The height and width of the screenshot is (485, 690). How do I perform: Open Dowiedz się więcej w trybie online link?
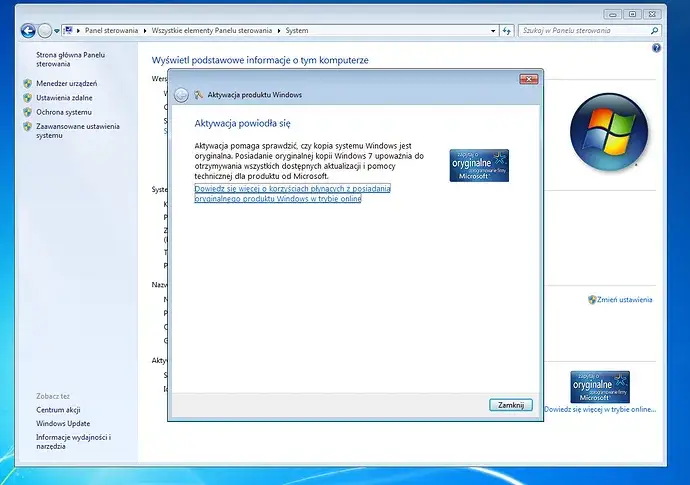600,409
